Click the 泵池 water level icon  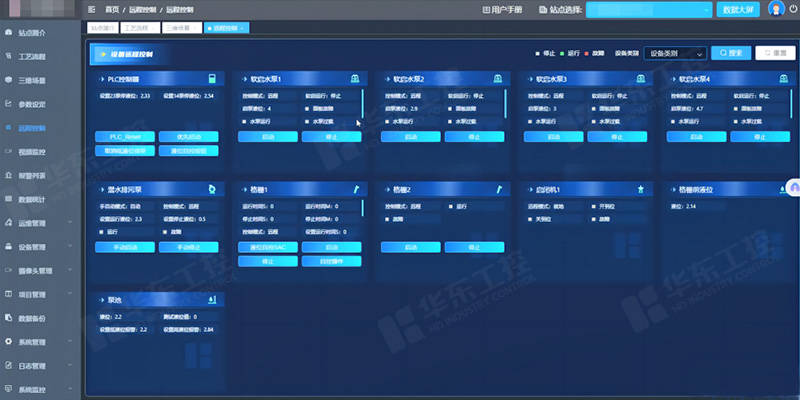tap(211, 298)
